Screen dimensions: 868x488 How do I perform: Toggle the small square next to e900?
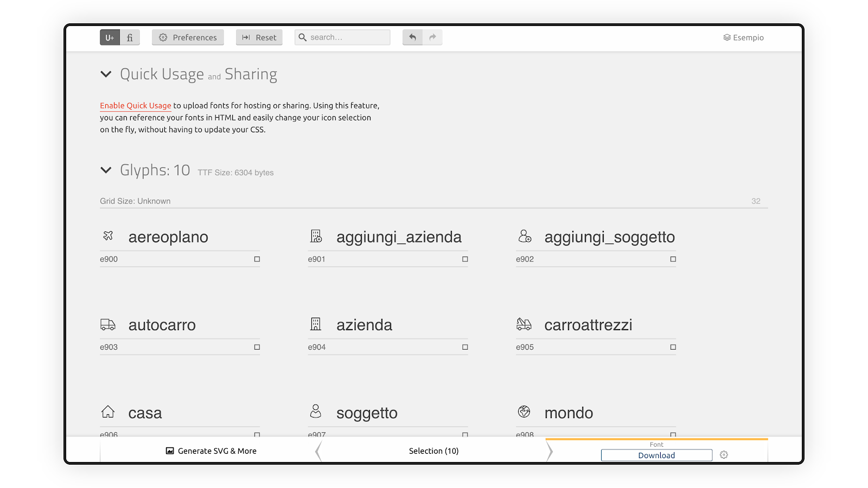pos(257,259)
